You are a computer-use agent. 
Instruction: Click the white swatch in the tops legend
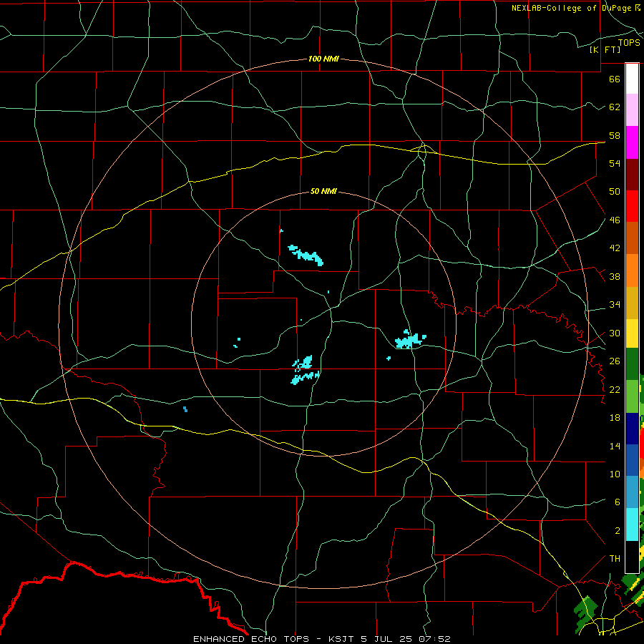pyautogui.click(x=632, y=79)
